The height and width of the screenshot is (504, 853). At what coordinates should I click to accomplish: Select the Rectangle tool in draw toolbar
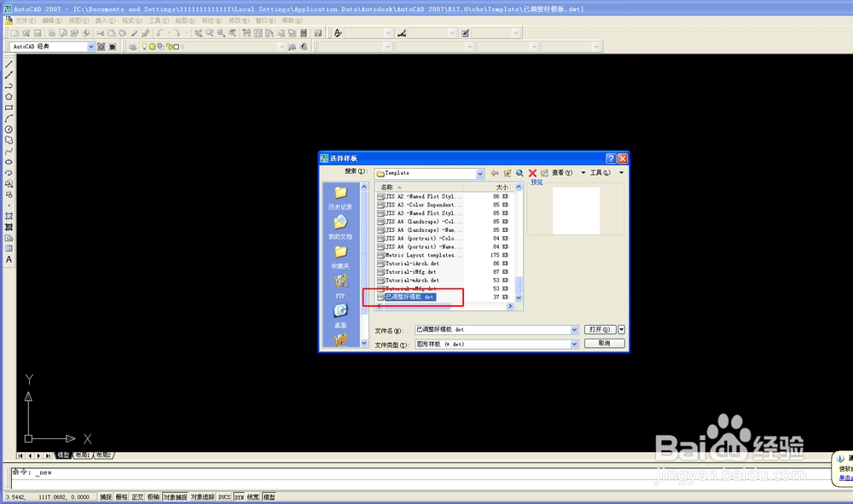9,107
